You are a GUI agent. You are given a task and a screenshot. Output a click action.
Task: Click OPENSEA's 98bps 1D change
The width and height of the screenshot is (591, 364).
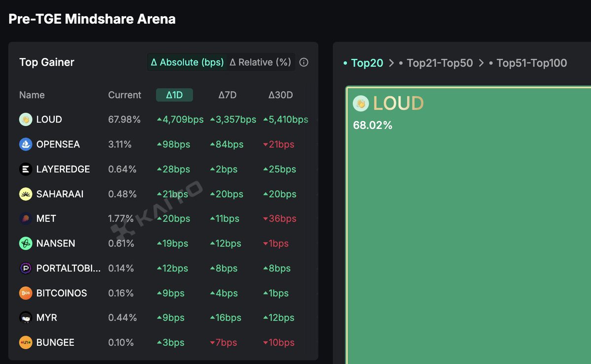[173, 144]
